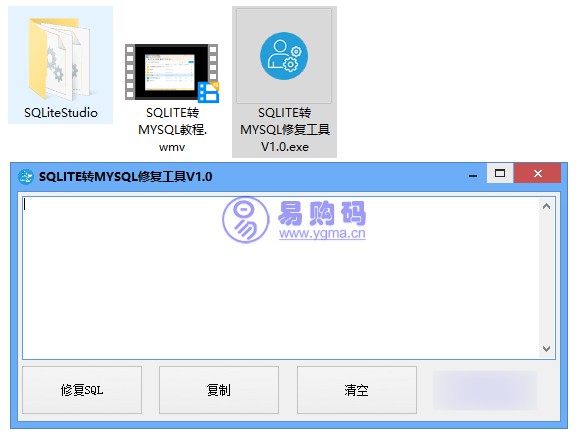Screen dimensions: 584x436
Task: Click the 复制 button to copy
Action: 219,390
